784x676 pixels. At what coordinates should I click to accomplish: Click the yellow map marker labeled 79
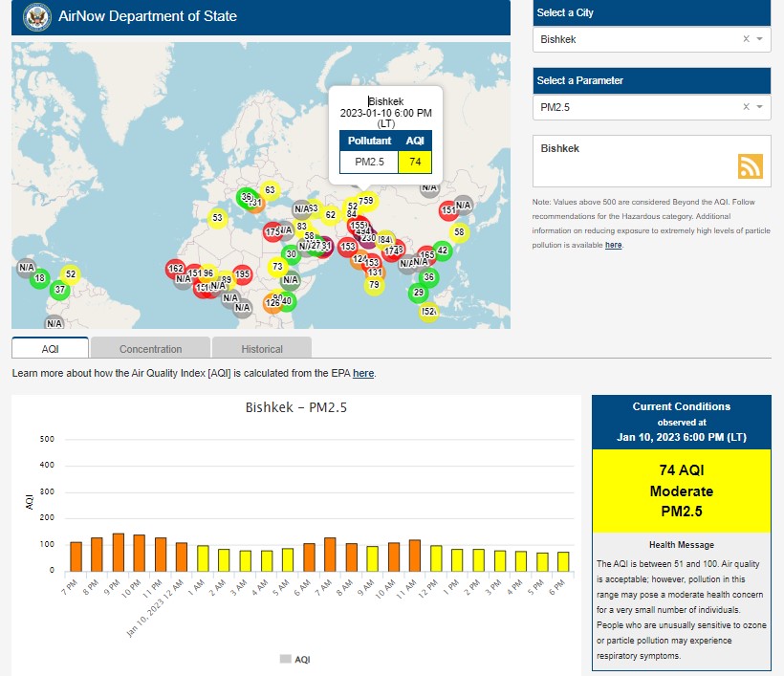point(374,284)
